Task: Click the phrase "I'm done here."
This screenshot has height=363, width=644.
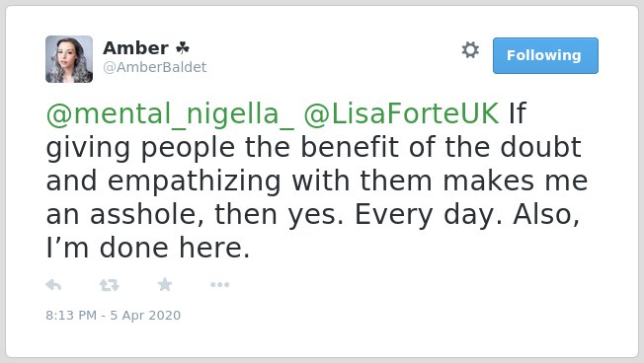Action: 148,249
